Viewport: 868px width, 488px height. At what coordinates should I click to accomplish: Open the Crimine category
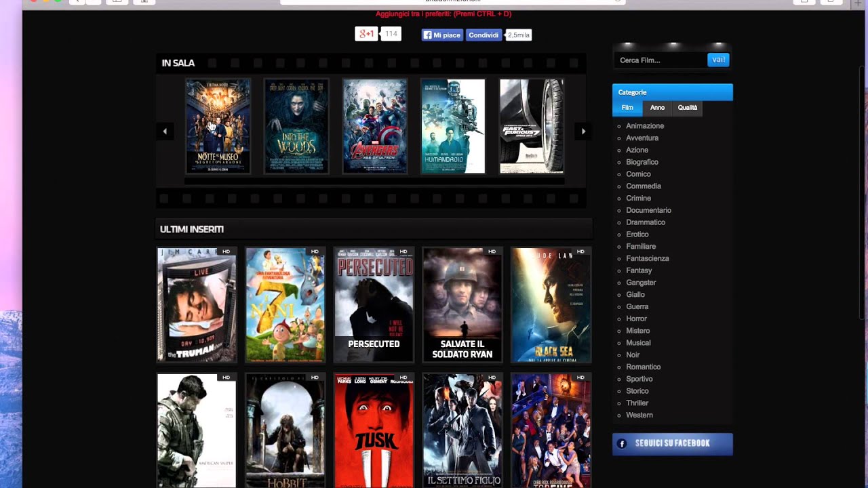click(638, 199)
